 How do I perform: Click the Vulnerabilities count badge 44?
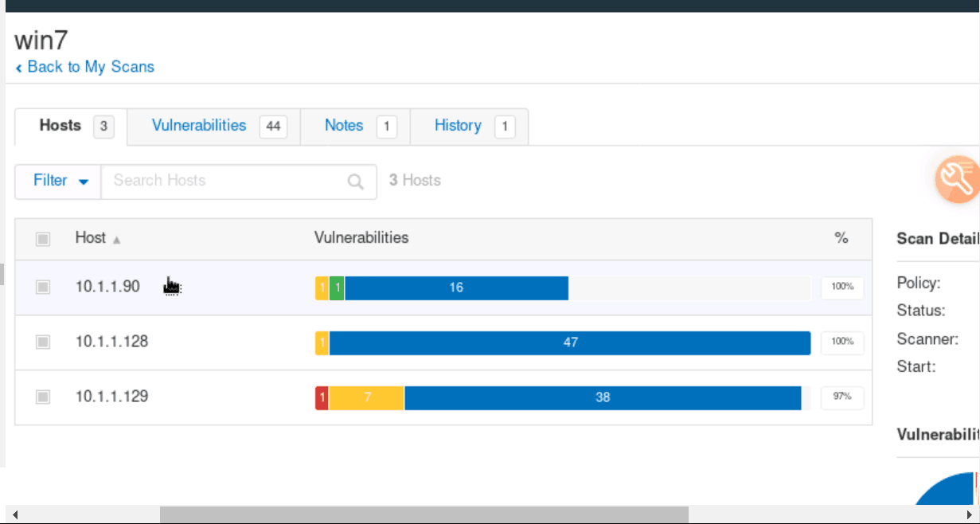(x=273, y=127)
